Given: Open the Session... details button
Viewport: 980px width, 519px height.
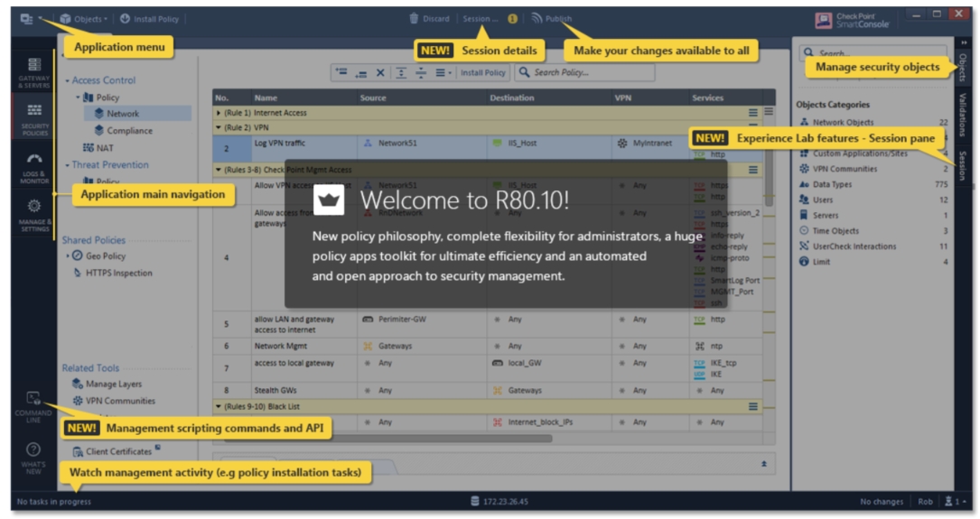Looking at the screenshot, I should click(480, 19).
